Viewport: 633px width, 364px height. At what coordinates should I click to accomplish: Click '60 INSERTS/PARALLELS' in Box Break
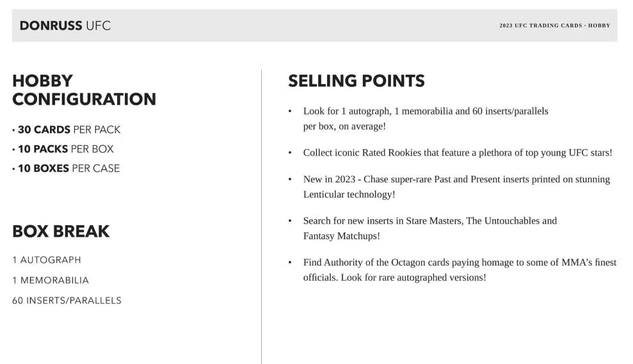click(x=67, y=301)
